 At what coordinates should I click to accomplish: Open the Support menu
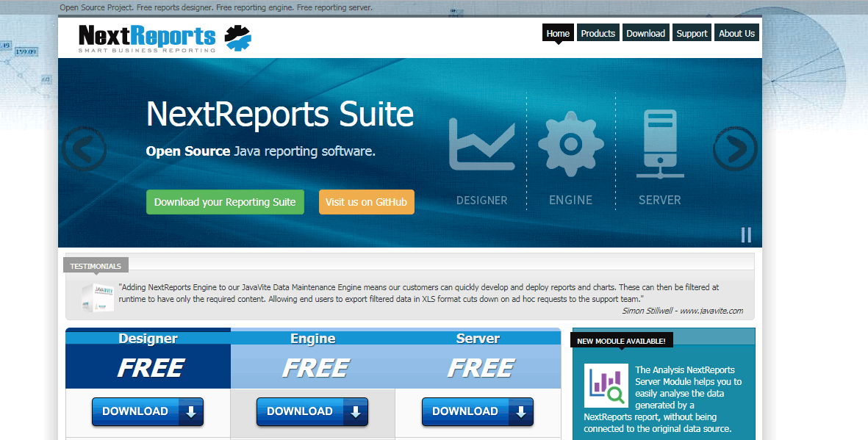tap(692, 33)
